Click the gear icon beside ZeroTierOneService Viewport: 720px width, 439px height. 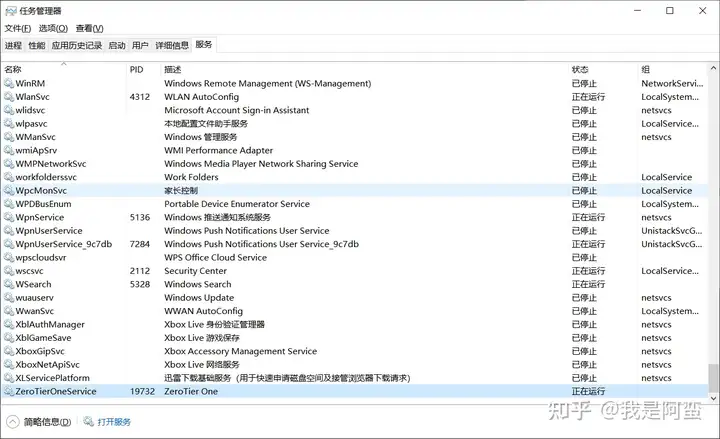pos(9,391)
